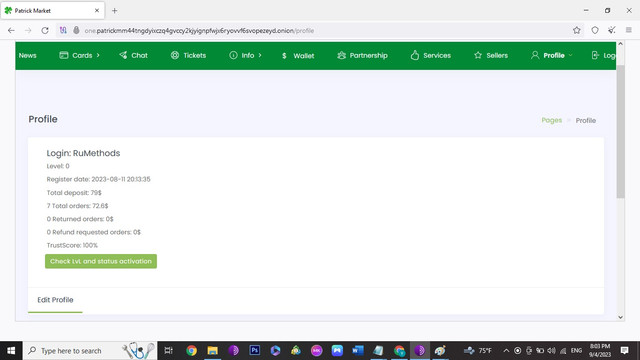Image resolution: width=640 pixels, height=360 pixels.
Task: Open the News page in navigation bar
Action: pos(27,56)
